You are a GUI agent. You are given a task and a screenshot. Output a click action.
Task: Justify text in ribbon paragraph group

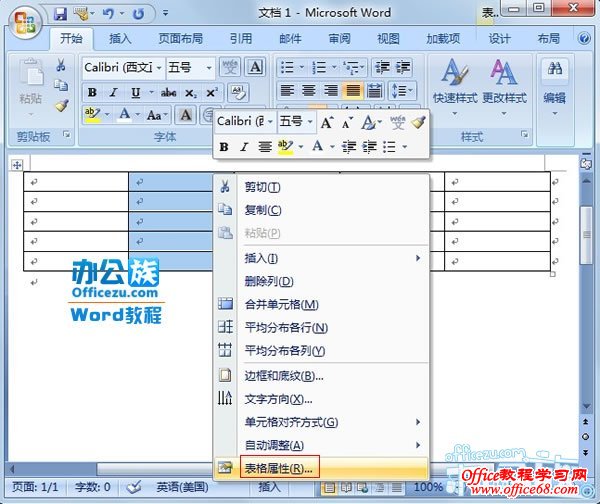353,91
